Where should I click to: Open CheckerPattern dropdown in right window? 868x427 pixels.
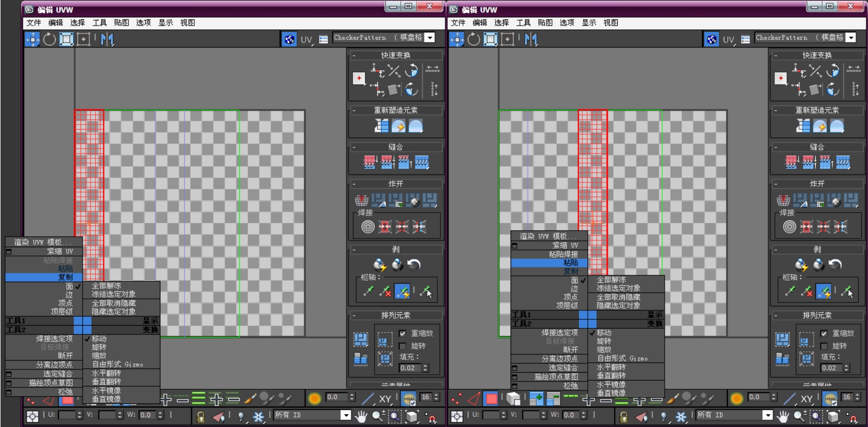tap(851, 38)
